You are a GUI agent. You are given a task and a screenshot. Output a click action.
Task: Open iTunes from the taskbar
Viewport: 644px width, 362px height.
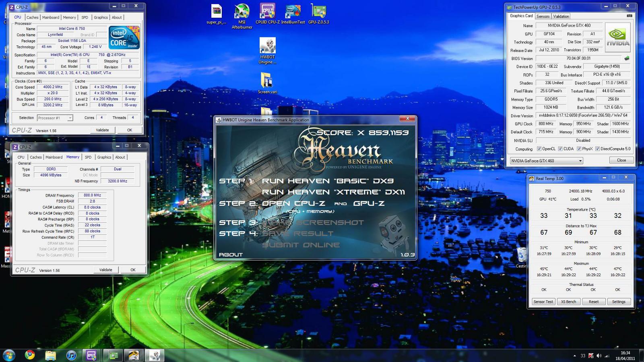click(x=71, y=355)
